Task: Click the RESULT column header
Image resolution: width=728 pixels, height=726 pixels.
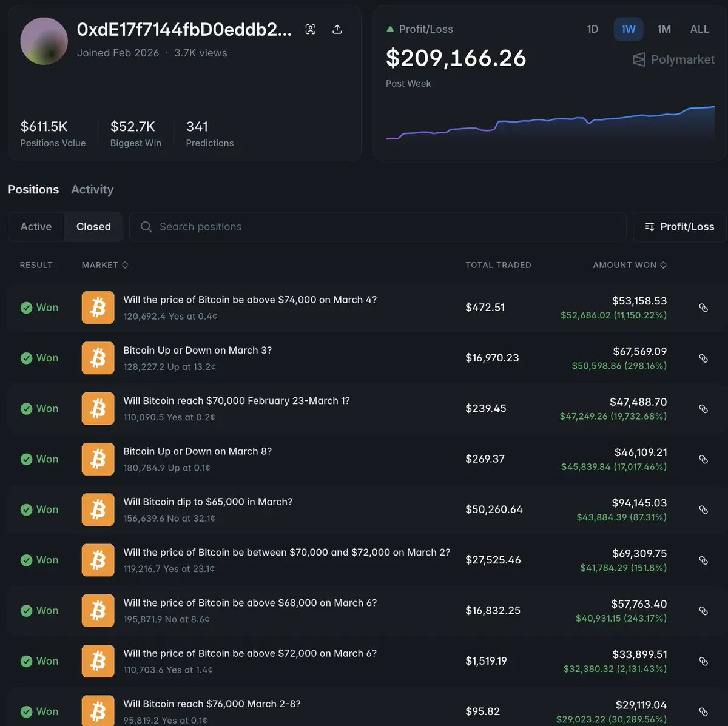Action: [x=36, y=265]
